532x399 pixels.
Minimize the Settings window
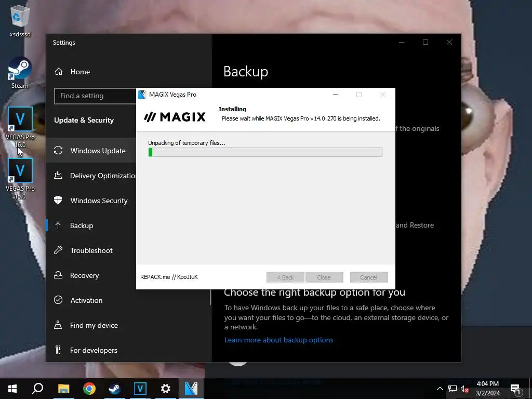pos(402,42)
